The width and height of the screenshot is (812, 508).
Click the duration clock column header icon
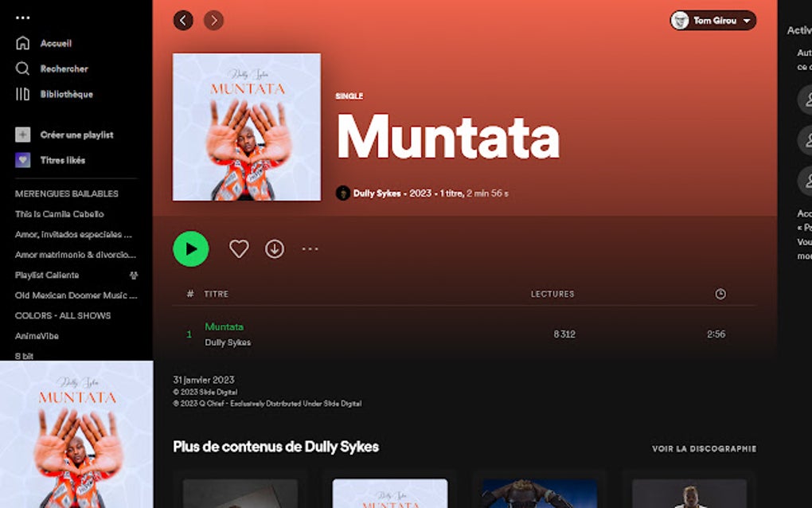720,294
